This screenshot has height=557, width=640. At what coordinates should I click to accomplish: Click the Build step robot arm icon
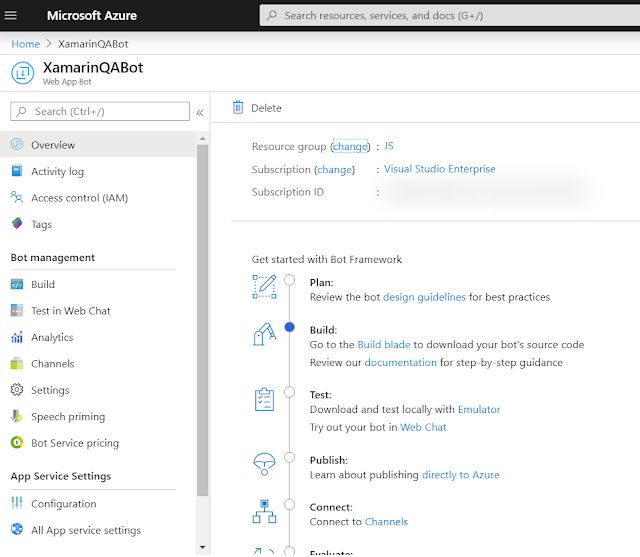point(264,334)
